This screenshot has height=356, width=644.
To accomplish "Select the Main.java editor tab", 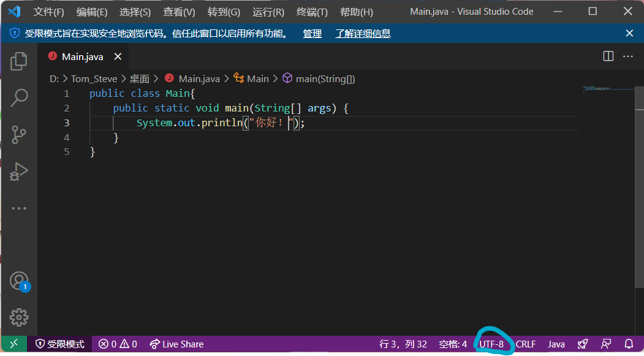I will coord(82,56).
